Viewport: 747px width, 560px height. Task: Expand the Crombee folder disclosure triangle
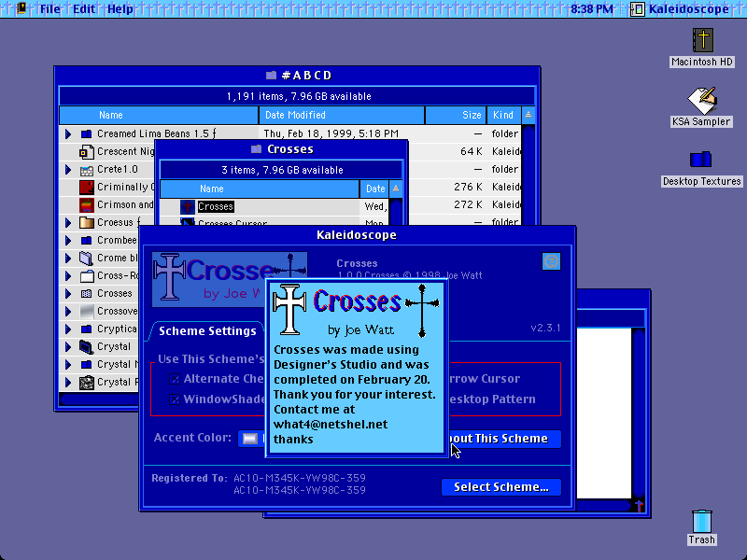pos(68,241)
